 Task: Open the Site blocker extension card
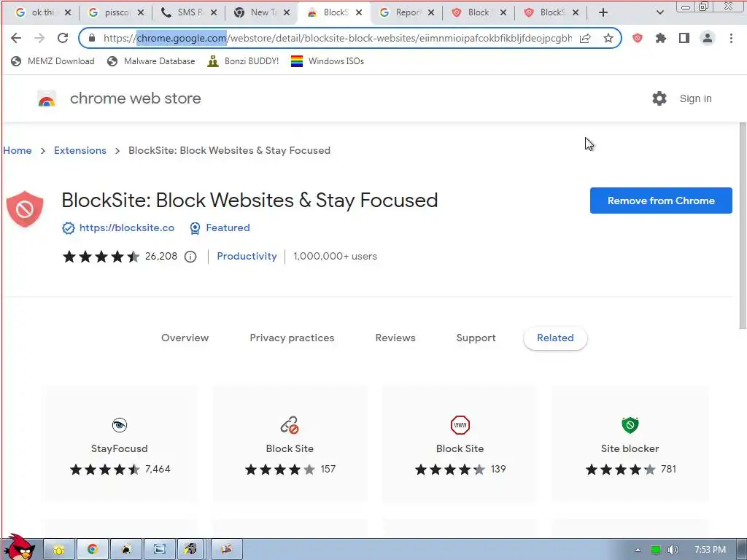pos(630,444)
